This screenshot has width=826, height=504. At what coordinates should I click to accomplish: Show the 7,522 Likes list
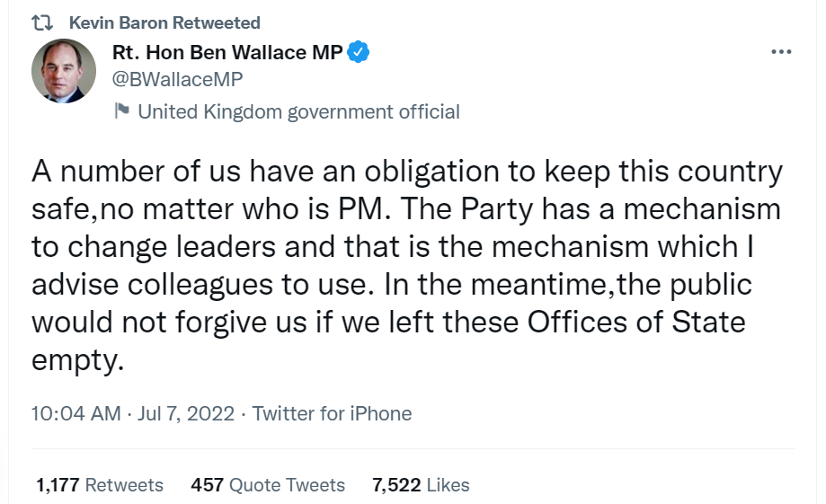[x=421, y=485]
